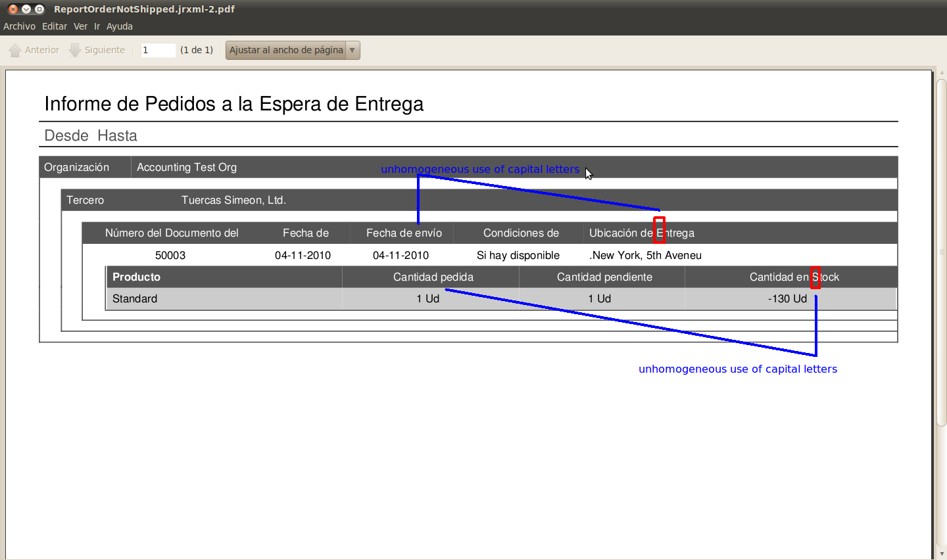Click the 'Fecha de' column header

click(306, 233)
